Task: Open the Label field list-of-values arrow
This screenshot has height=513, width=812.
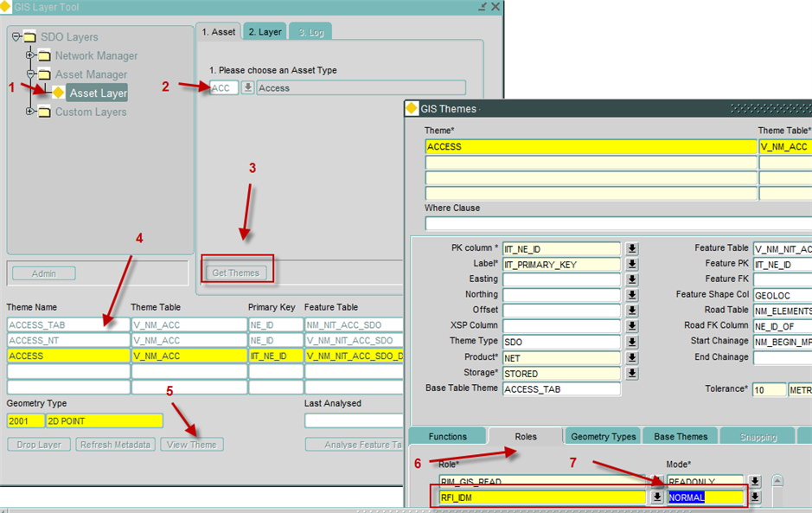Action: pyautogui.click(x=632, y=264)
